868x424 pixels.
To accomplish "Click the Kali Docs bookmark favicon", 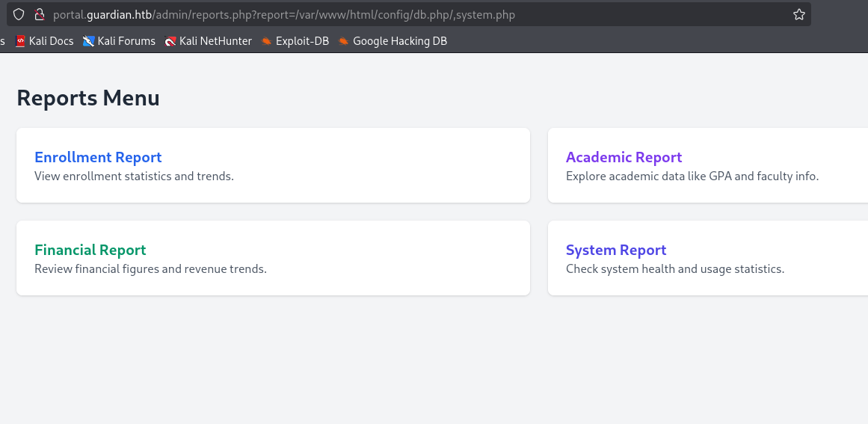I will (x=20, y=41).
